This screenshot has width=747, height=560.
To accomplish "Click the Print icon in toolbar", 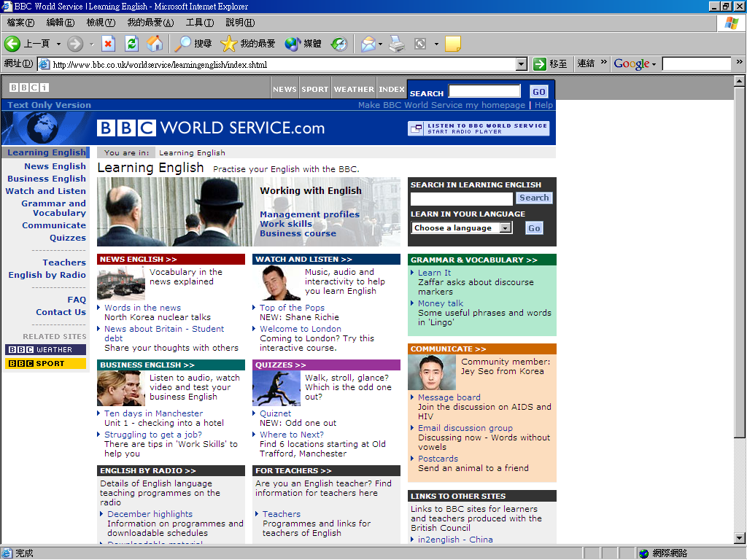I will tap(397, 44).
